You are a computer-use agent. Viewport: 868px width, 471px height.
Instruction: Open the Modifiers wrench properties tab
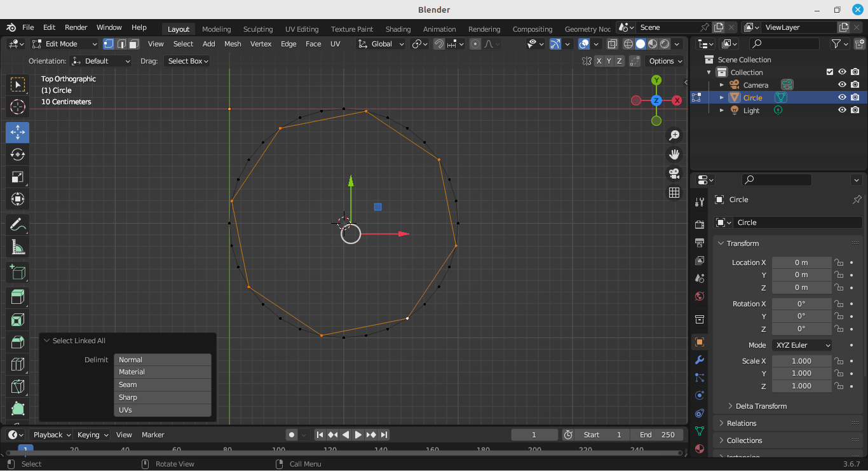[700, 360]
